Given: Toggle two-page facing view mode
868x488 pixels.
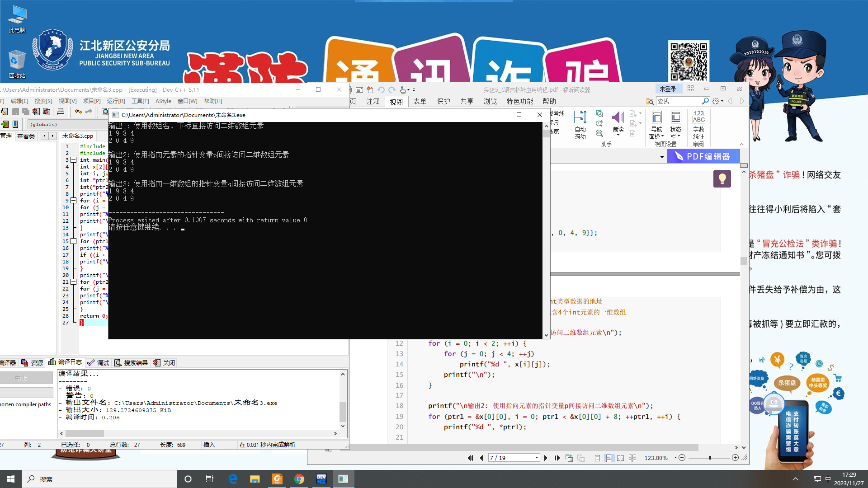Looking at the screenshot, I should click(x=620, y=458).
